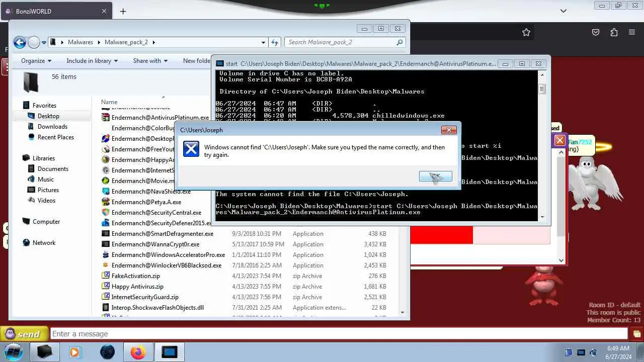Open Windows Media Player from taskbar

[74, 352]
